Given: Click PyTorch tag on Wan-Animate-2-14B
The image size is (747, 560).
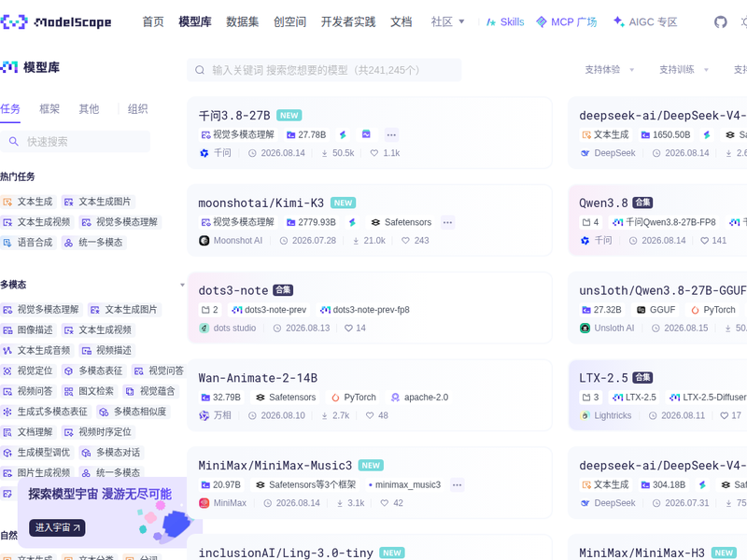Looking at the screenshot, I should pyautogui.click(x=354, y=398).
